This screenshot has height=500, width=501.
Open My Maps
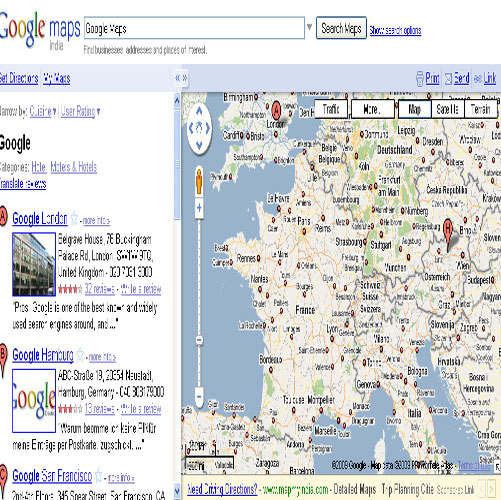pos(57,79)
